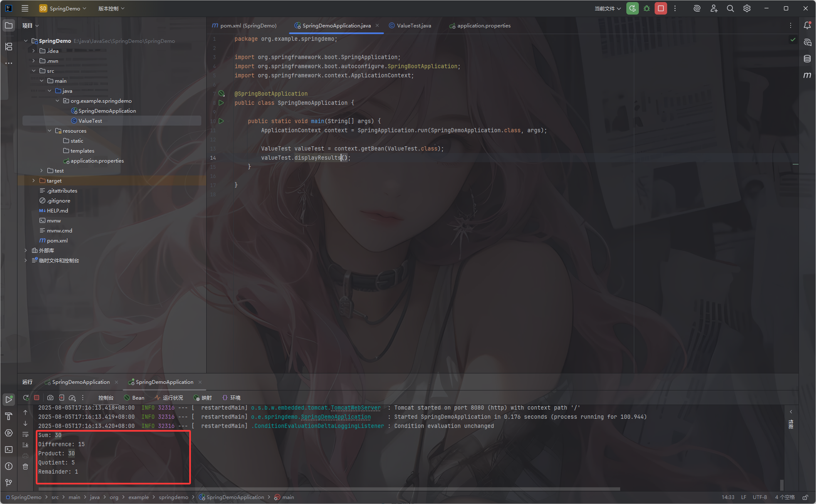The image size is (816, 504).
Task: Open Code With Me user icon
Action: (x=714, y=8)
